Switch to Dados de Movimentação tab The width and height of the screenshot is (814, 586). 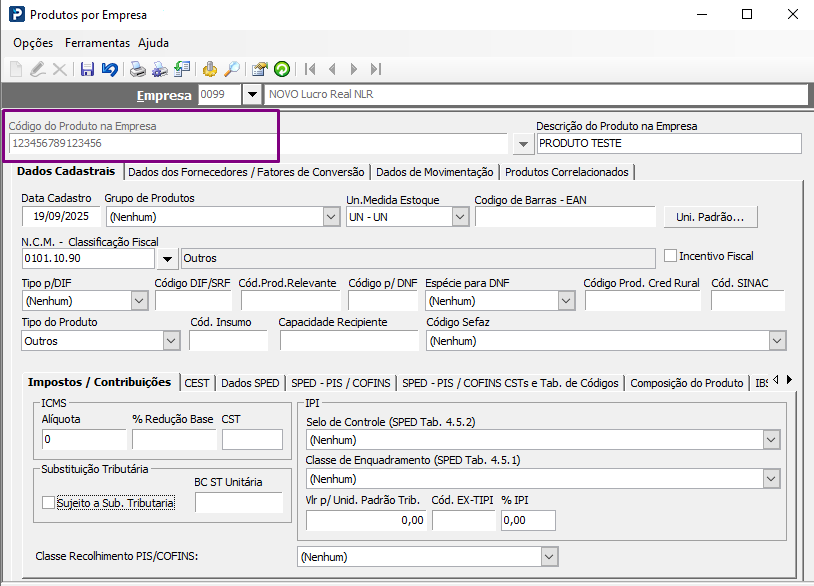[x=434, y=172]
